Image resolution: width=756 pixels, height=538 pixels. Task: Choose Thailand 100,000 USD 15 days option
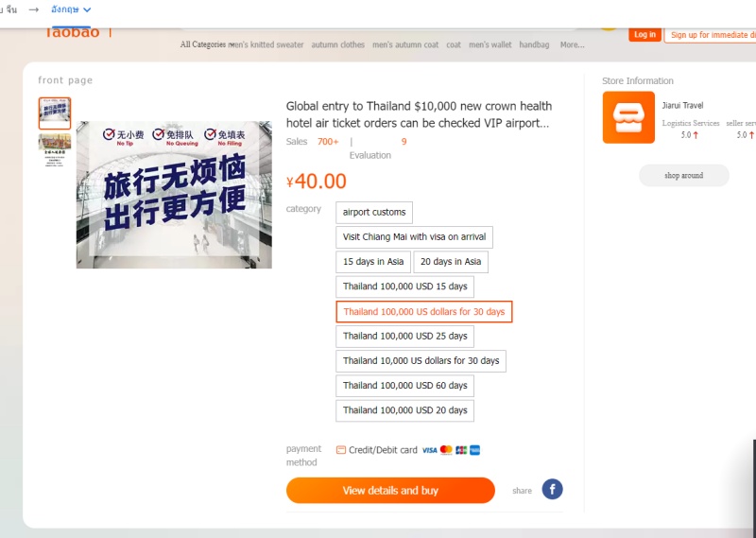click(405, 286)
